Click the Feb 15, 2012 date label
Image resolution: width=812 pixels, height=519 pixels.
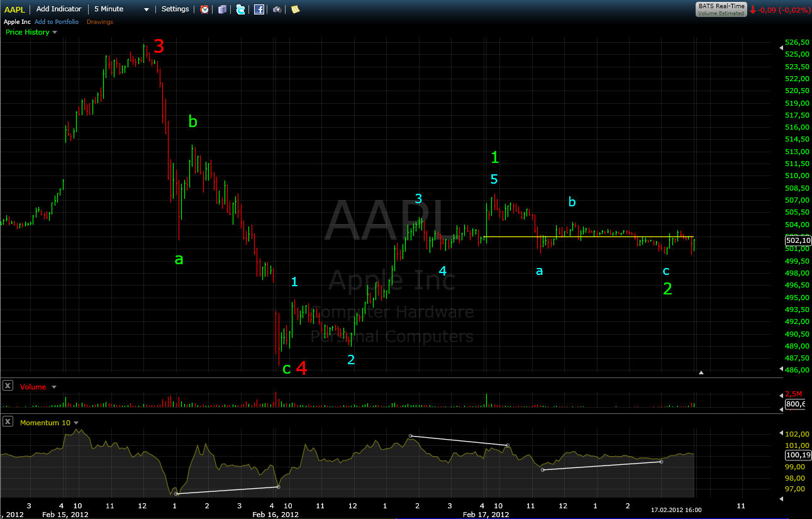tap(65, 514)
